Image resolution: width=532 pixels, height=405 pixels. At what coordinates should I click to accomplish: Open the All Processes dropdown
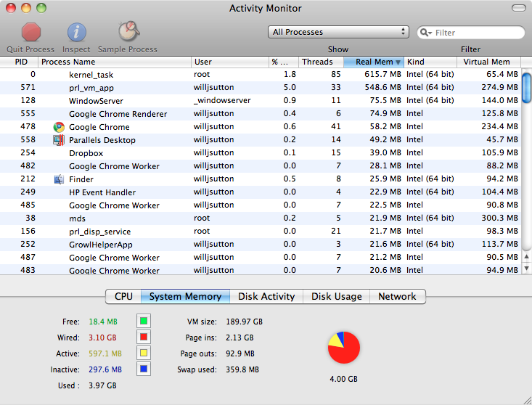(x=338, y=32)
